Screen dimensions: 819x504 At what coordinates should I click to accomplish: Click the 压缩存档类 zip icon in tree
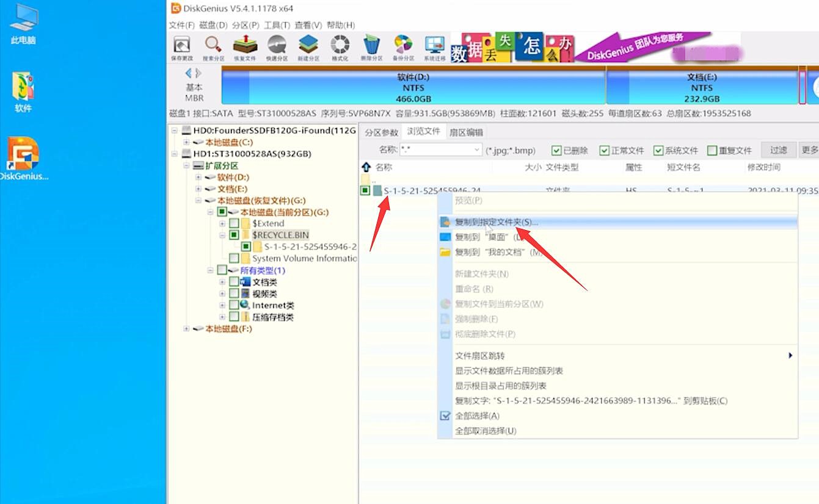point(246,317)
